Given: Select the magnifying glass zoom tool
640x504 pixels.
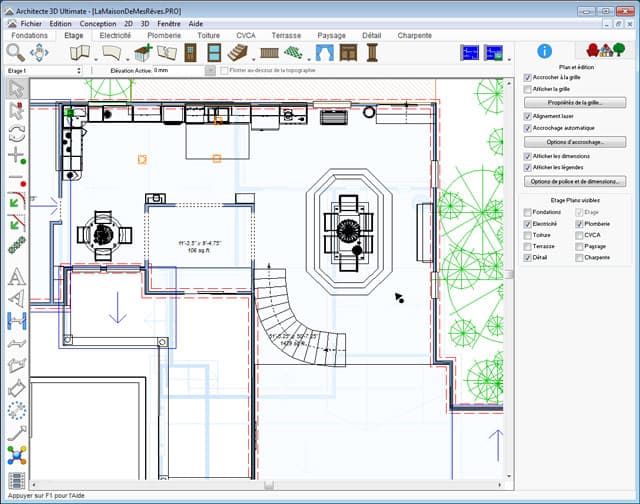Looking at the screenshot, I should click(x=15, y=53).
